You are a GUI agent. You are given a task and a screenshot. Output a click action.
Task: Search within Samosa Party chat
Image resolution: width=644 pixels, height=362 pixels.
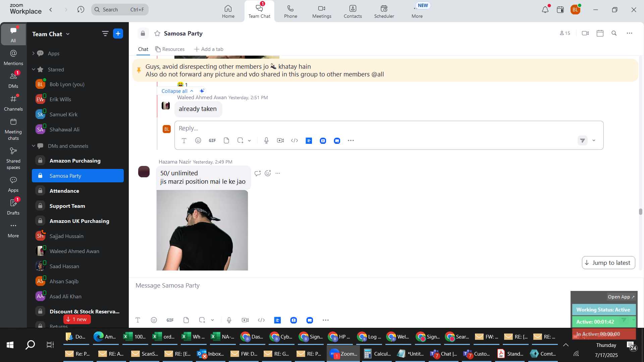[x=614, y=33]
